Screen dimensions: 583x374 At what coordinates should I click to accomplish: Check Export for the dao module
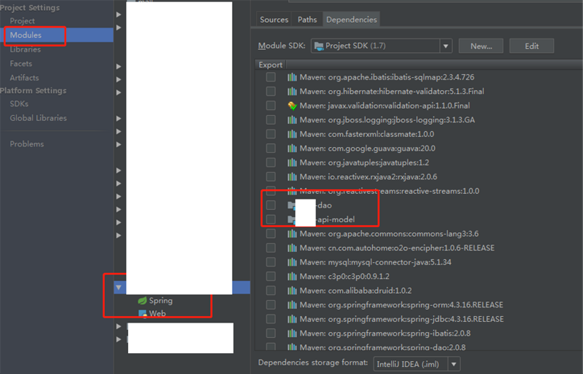coord(271,205)
